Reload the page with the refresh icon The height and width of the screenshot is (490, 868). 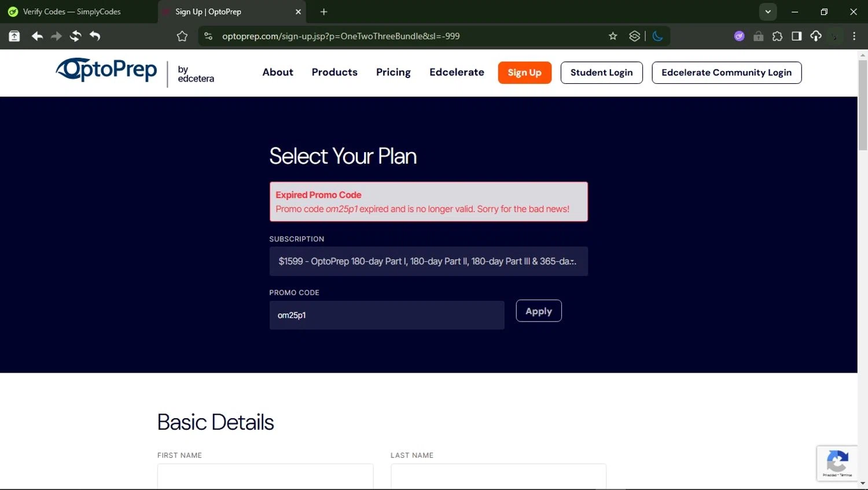click(x=75, y=36)
